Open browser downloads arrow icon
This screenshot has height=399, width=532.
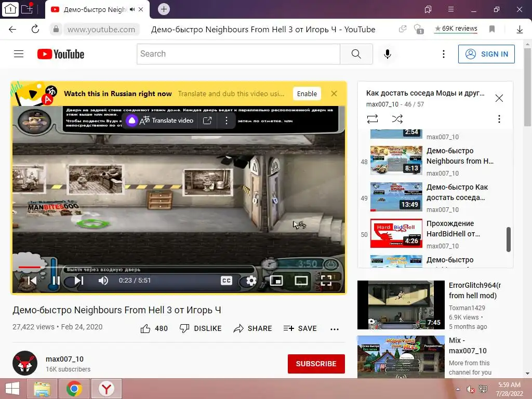pyautogui.click(x=520, y=29)
